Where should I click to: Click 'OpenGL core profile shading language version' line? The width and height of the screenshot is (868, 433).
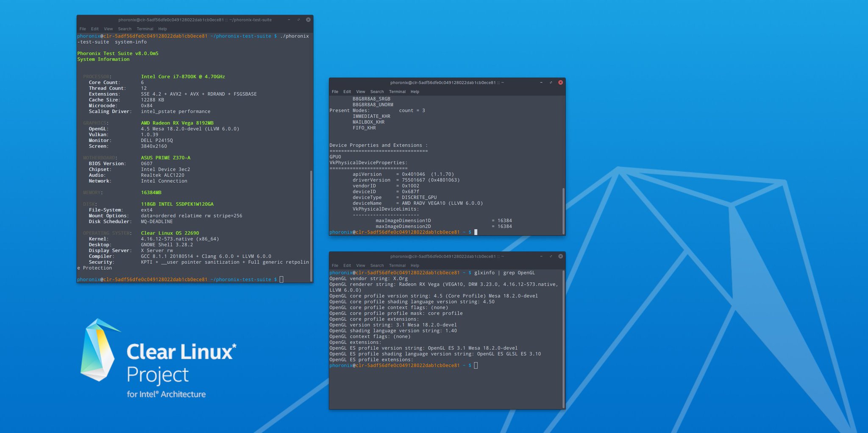tap(412, 302)
